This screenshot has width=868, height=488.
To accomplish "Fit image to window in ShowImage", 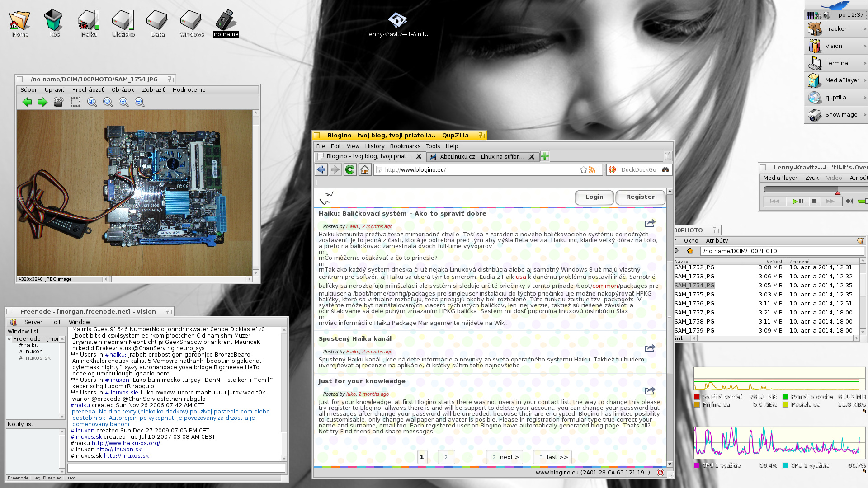I will pyautogui.click(x=108, y=102).
